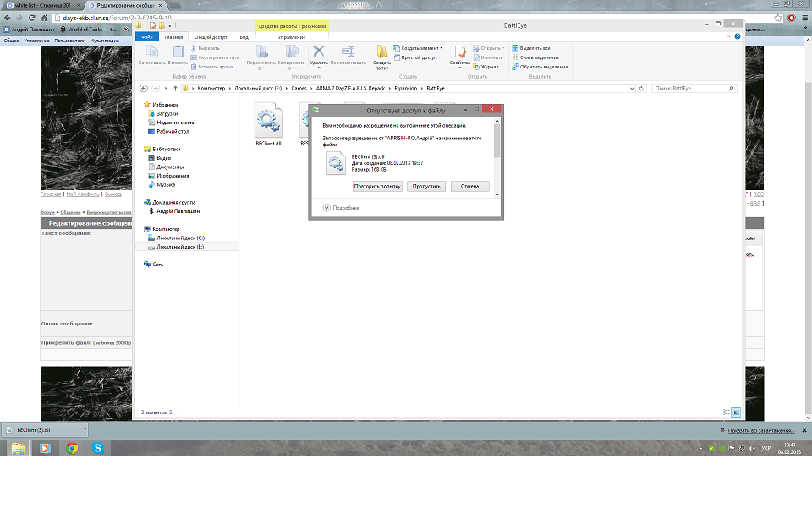812x508 pixels.
Task: Open the address bar history dropdown
Action: tap(632, 89)
